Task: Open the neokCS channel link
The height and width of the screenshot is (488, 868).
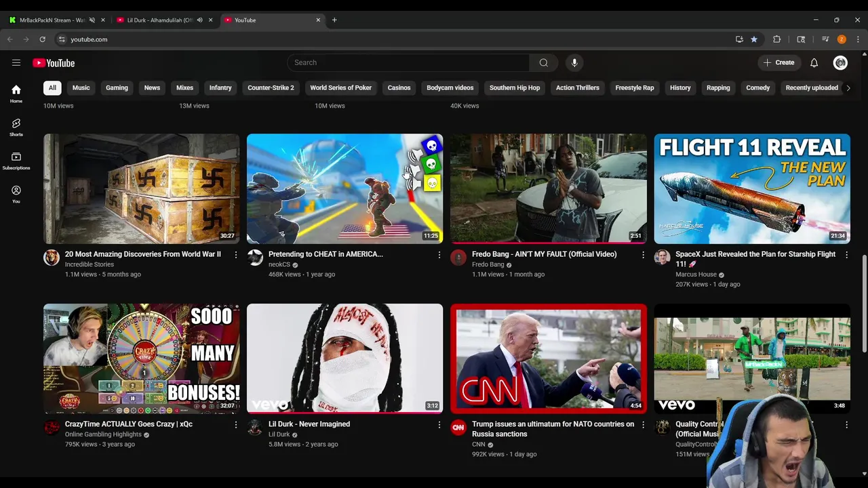Action: point(279,265)
